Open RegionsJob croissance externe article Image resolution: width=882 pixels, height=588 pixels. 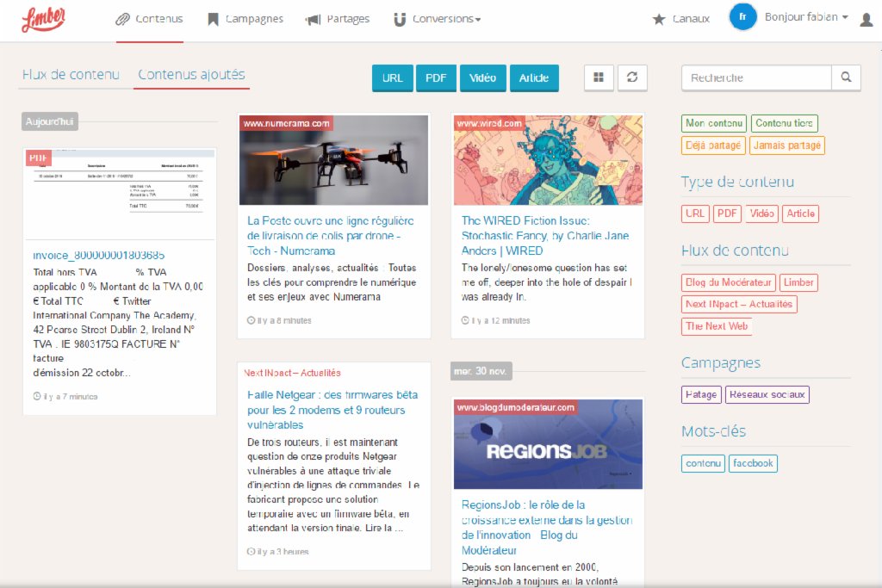pyautogui.click(x=547, y=527)
